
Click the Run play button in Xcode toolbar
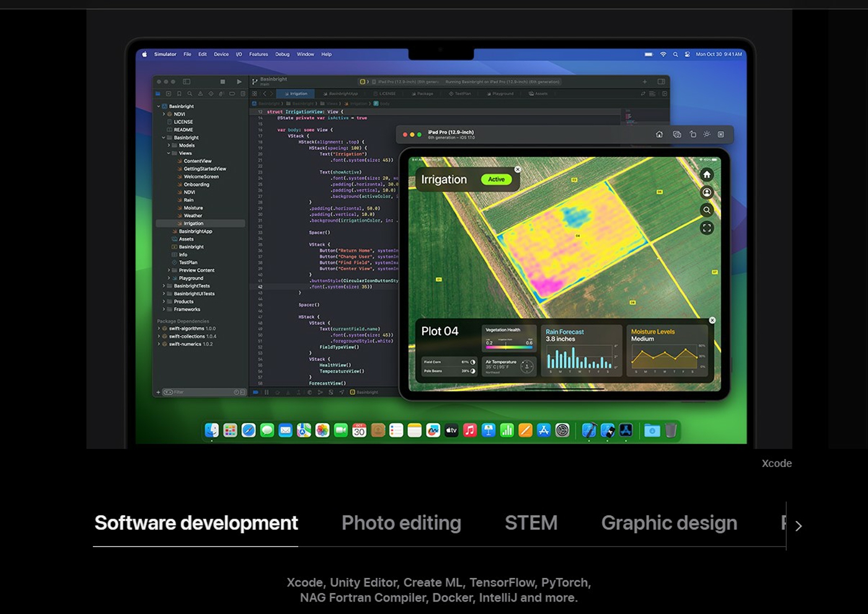coord(239,81)
